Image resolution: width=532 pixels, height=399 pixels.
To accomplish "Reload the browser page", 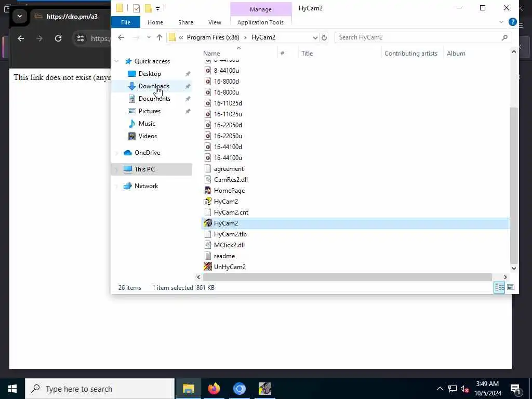I will [x=58, y=38].
